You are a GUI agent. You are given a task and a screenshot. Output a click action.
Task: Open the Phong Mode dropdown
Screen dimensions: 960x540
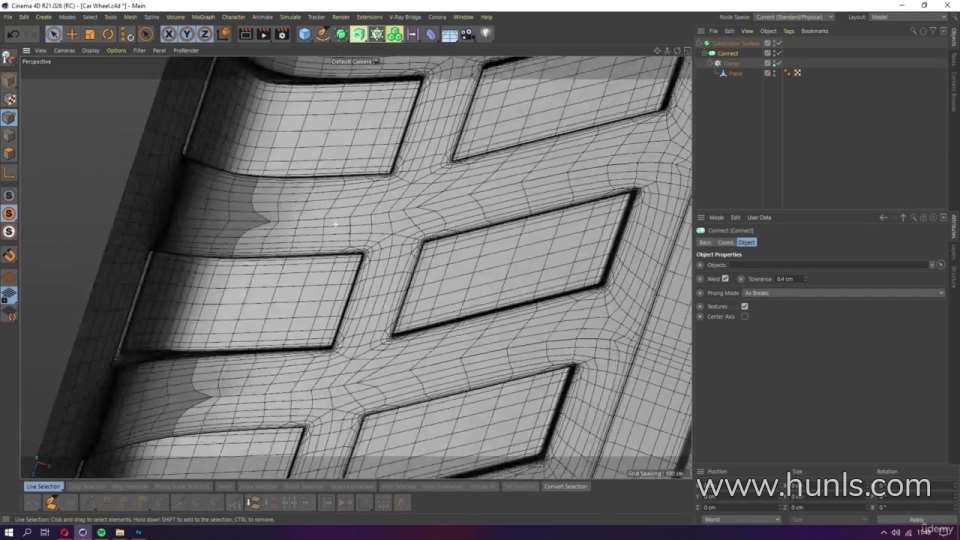842,293
